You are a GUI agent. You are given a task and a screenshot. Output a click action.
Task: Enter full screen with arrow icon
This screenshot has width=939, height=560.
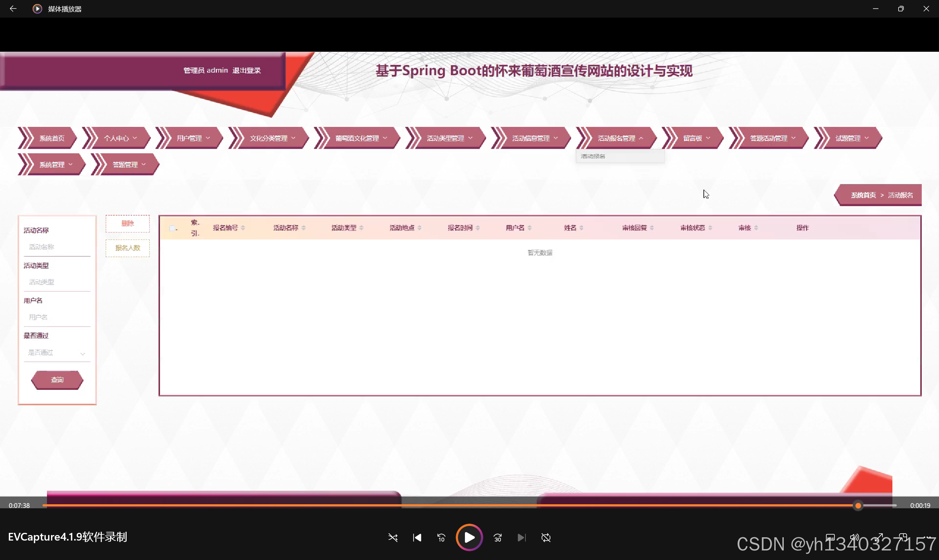click(879, 537)
